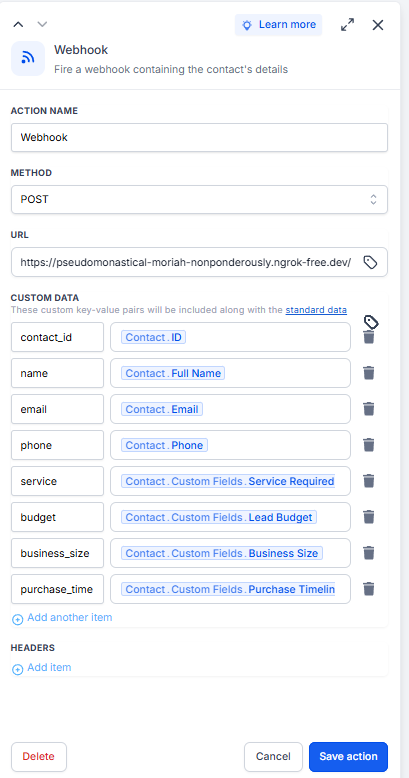
Task: Click the custom values tag icon above rows
Action: click(x=371, y=322)
